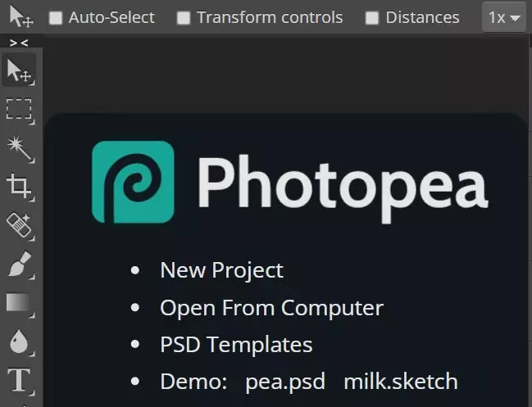
Task: Enable the Auto-Select checkbox
Action: coord(56,18)
